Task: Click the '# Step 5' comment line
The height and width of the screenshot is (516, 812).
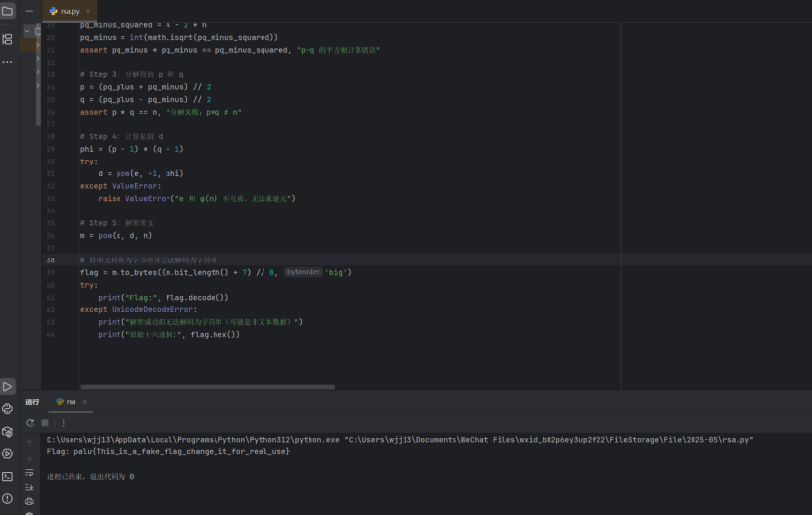Action: (117, 223)
